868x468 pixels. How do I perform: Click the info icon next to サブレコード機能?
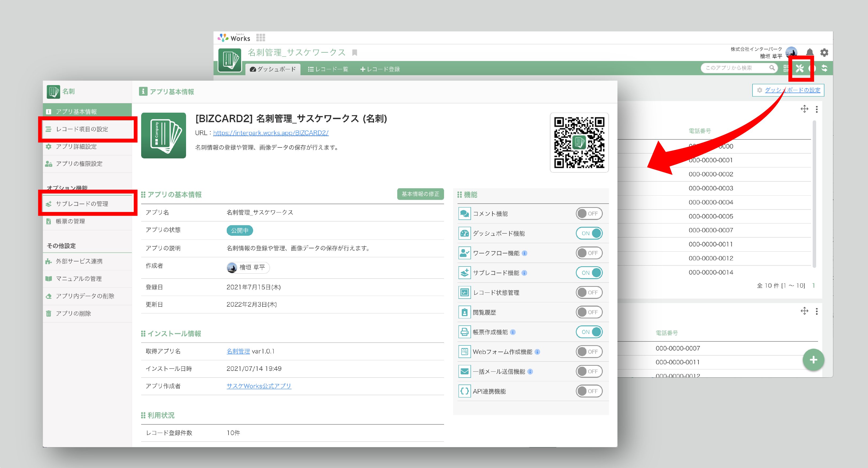524,273
